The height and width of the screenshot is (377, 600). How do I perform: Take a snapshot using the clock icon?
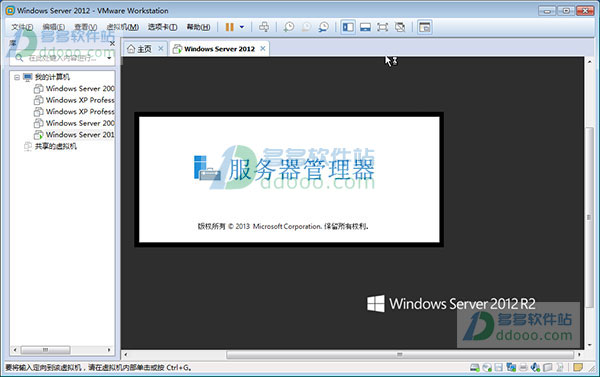coord(289,27)
